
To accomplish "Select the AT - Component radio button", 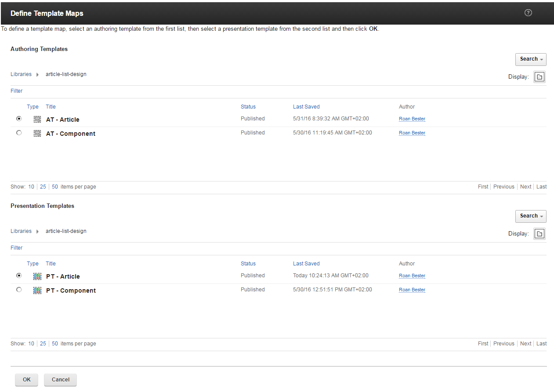I will 19,133.
